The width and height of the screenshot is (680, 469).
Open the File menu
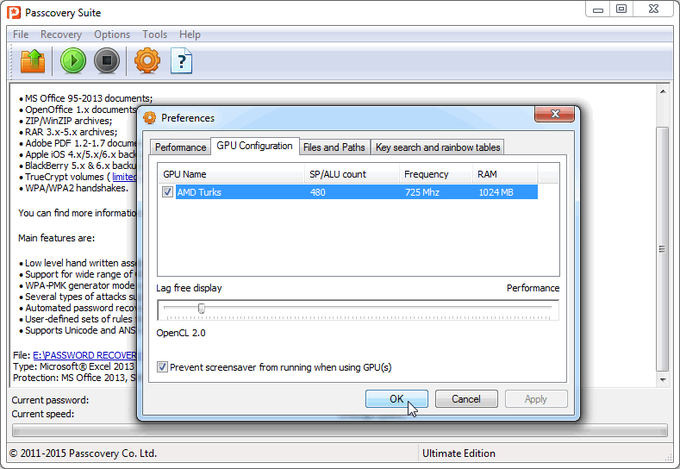pos(20,34)
